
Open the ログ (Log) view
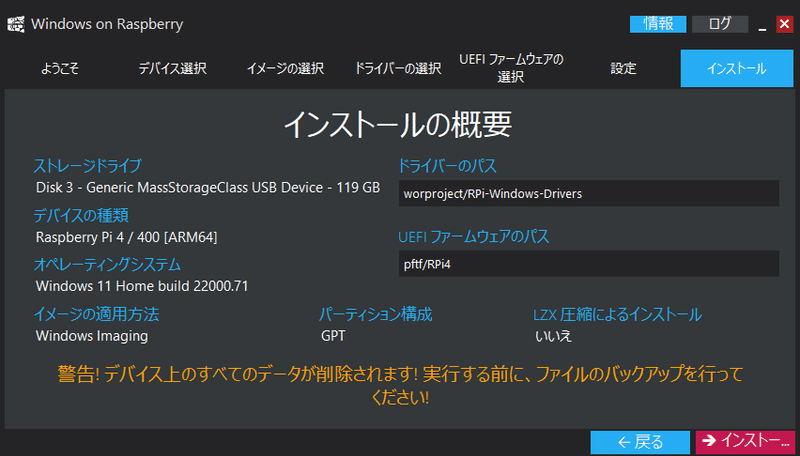click(x=720, y=24)
